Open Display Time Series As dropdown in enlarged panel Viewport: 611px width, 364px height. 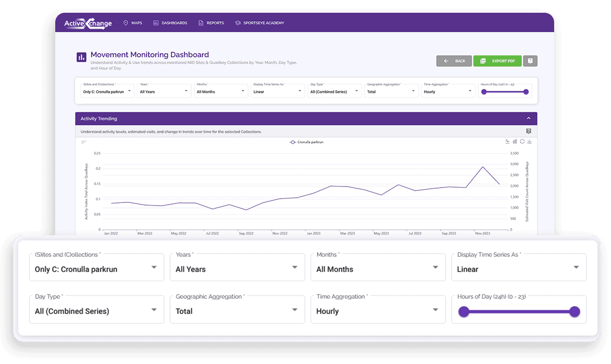(x=518, y=268)
